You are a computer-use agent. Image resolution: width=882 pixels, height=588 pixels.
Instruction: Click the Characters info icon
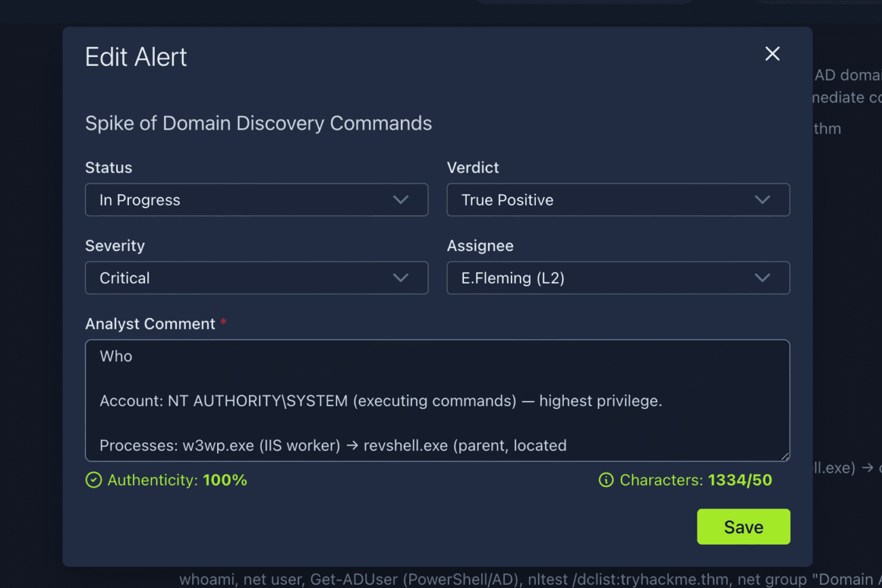point(606,481)
